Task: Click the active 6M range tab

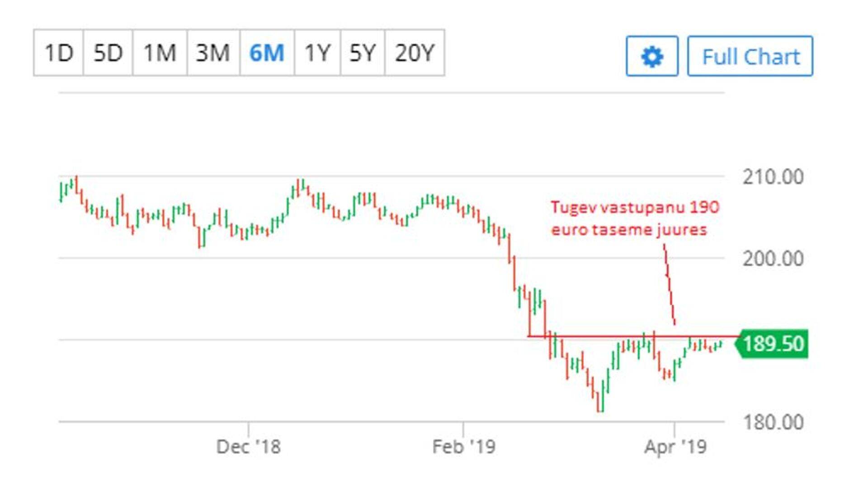Action: [267, 53]
